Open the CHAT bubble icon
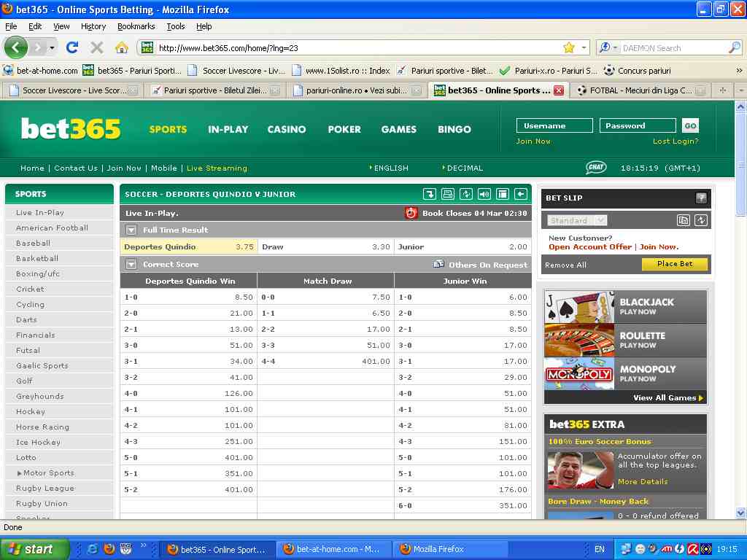This screenshot has height=560, width=747. tap(596, 167)
